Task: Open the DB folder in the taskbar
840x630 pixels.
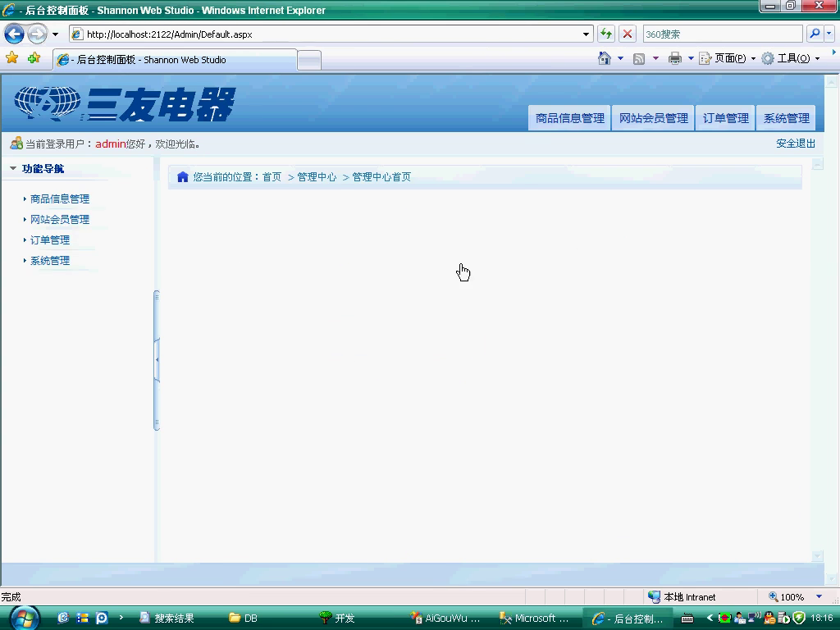Action: [x=244, y=618]
